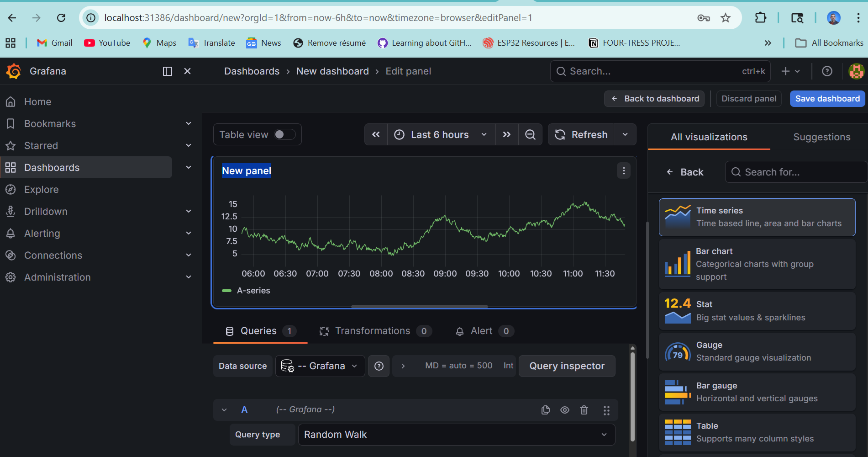Open the Last 6 hours time picker
The width and height of the screenshot is (868, 457).
(441, 135)
